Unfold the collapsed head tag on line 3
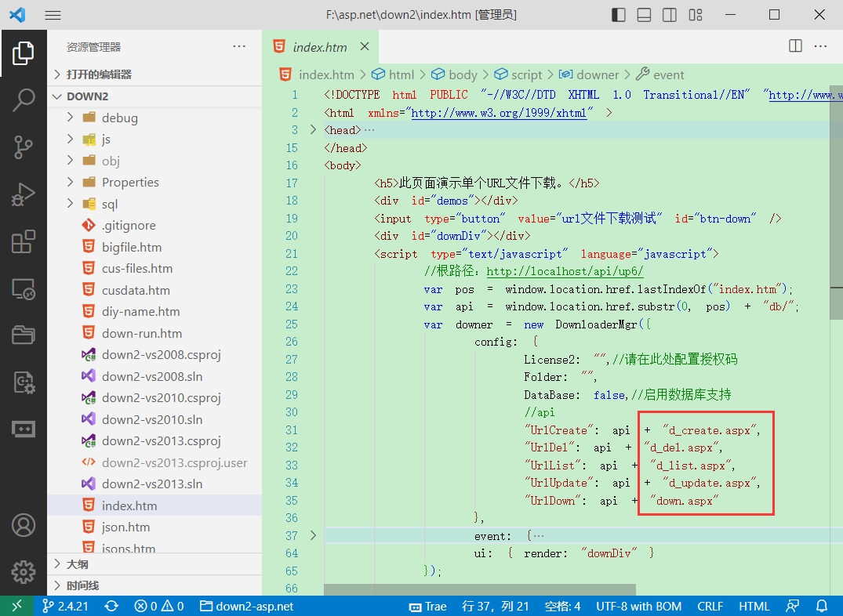This screenshot has height=616, width=843. point(314,129)
